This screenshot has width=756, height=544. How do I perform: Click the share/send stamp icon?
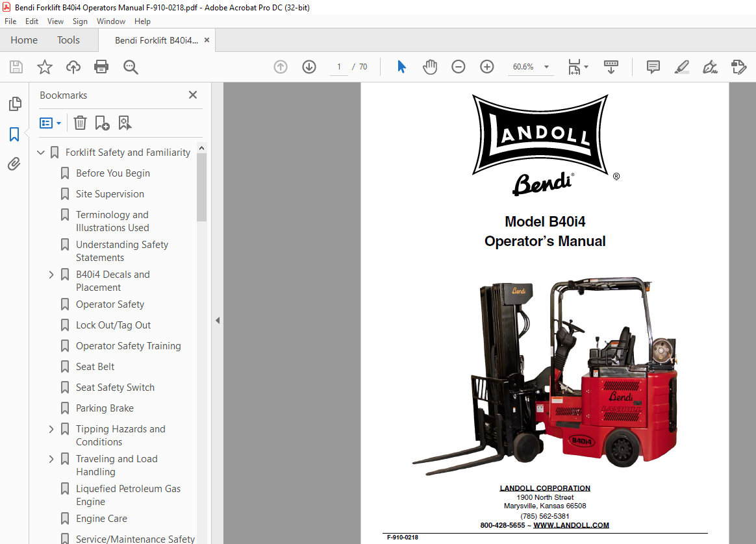tap(738, 67)
